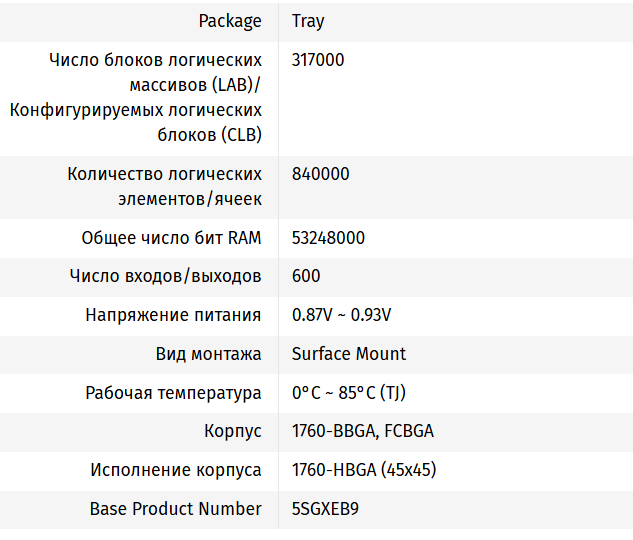
Task: Select the value 317000
Action: [318, 60]
